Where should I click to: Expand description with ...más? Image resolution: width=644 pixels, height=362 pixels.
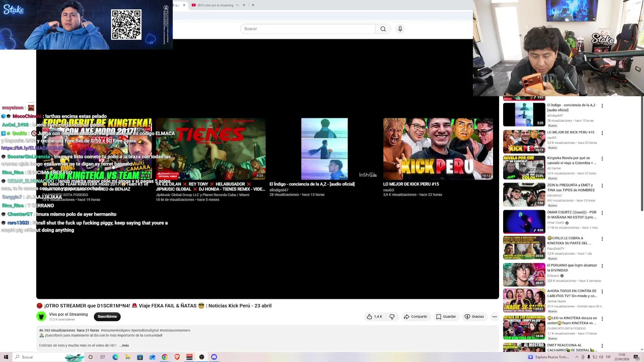(124, 345)
